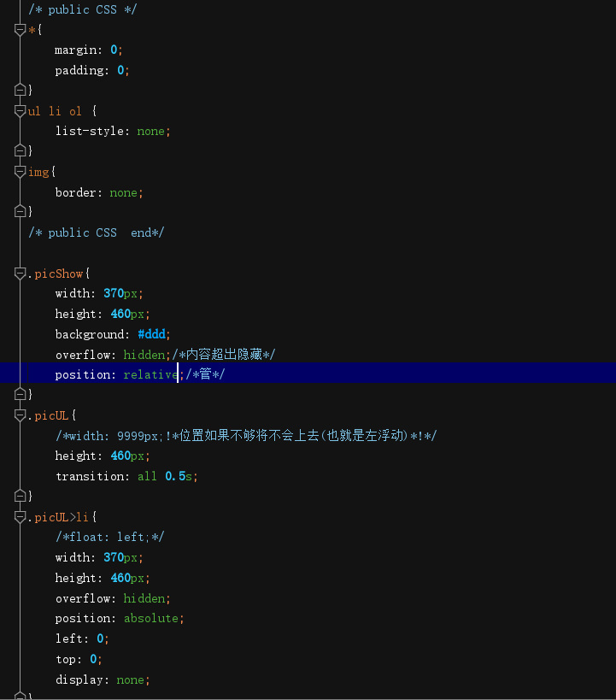Collapse the img rule block
The image size is (616, 700).
click(21, 172)
